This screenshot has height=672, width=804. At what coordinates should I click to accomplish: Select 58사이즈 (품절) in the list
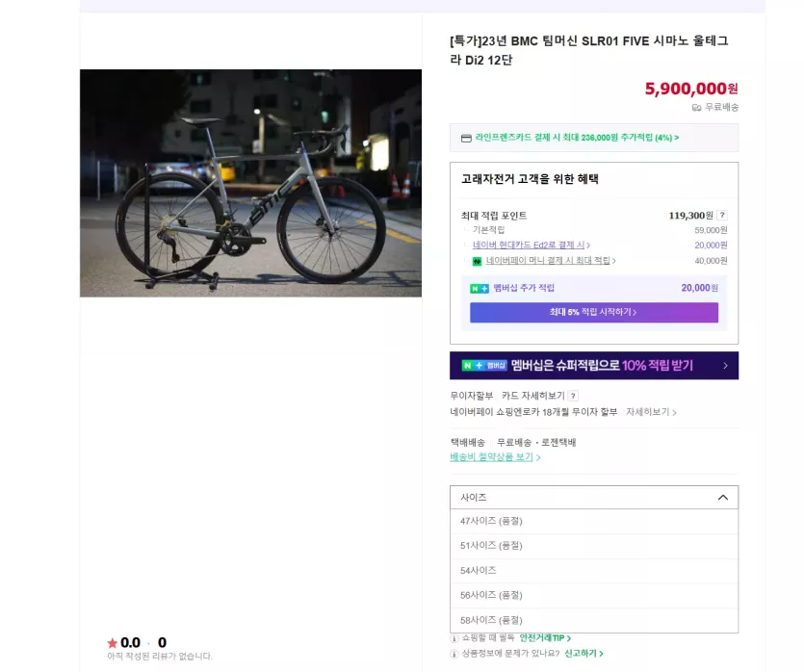click(594, 620)
